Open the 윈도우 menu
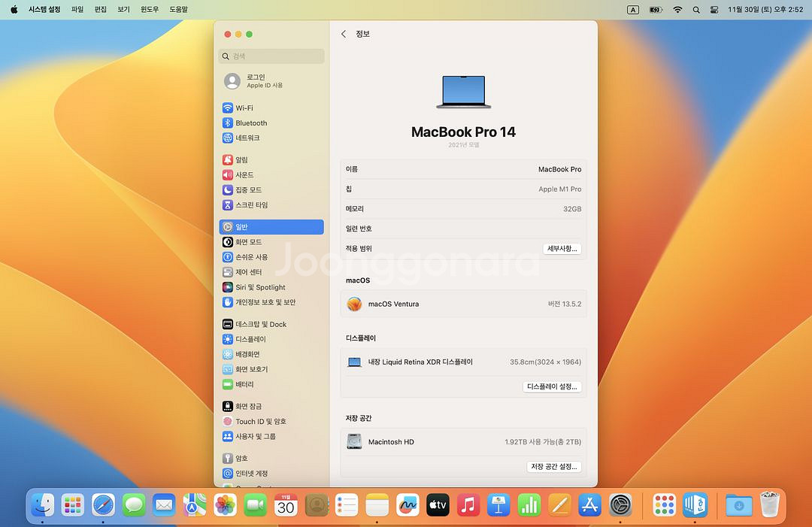Image resolution: width=812 pixels, height=527 pixels. [150, 9]
